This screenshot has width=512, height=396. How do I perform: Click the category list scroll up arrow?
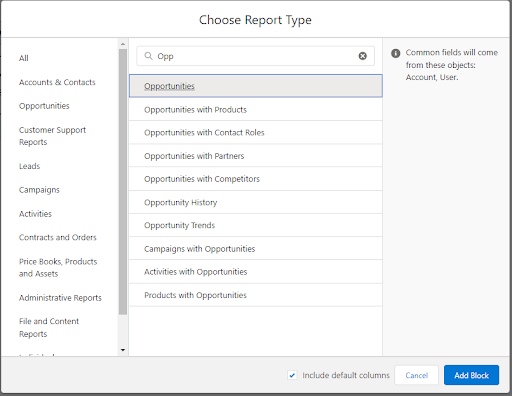pyautogui.click(x=123, y=44)
